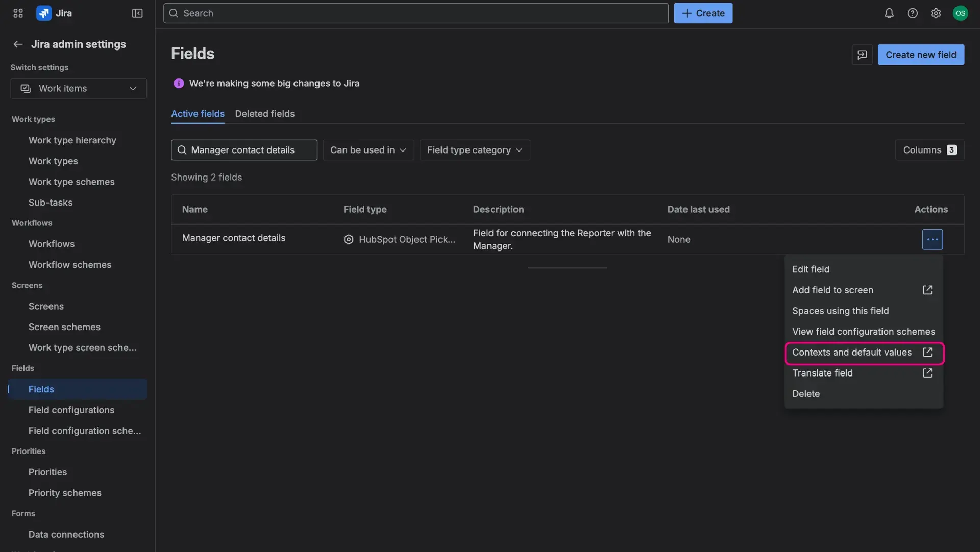This screenshot has width=980, height=552.
Task: Click the HubSpot Object Picker field type icon
Action: (x=348, y=239)
